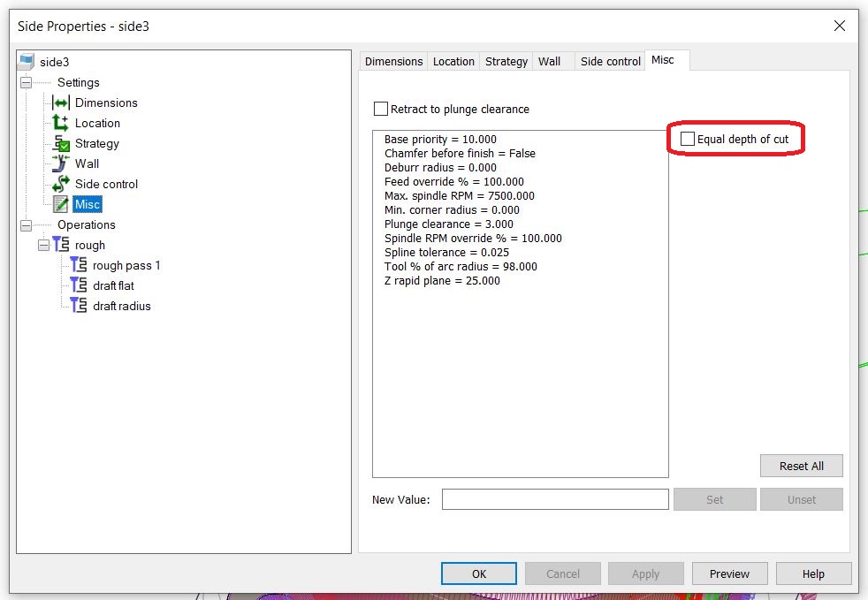This screenshot has width=868, height=600.
Task: Click the Reset All button
Action: pyautogui.click(x=801, y=466)
